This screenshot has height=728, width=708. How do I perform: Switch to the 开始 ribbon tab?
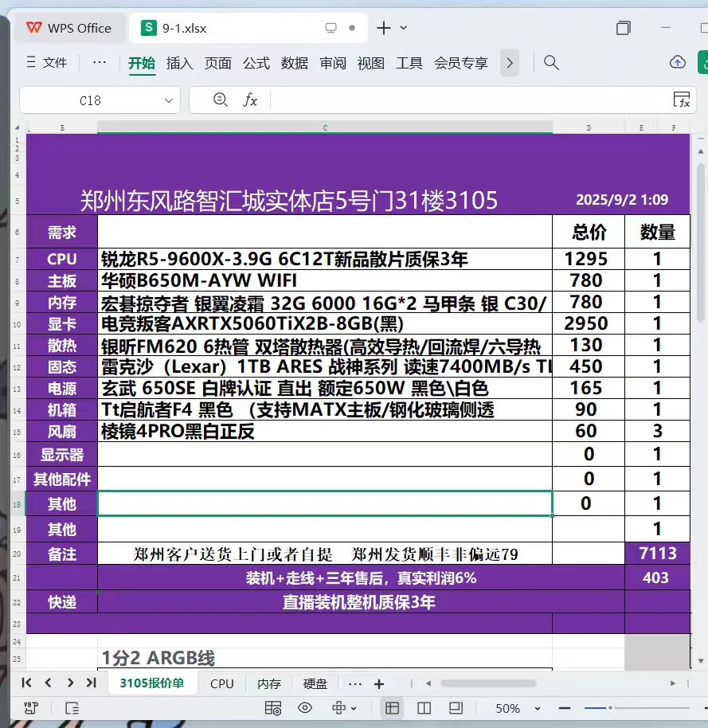coord(142,63)
